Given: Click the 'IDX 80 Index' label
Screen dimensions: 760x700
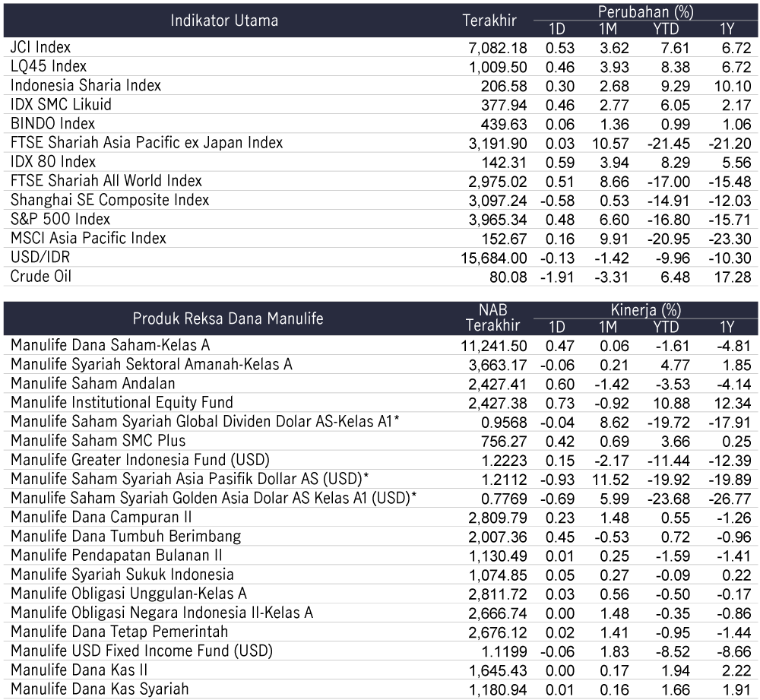Looking at the screenshot, I should [53, 162].
